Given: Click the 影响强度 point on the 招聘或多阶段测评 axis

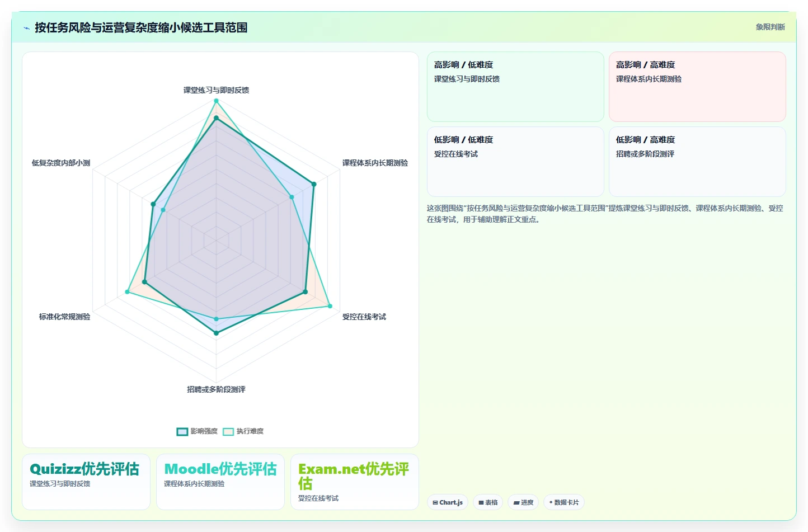Looking at the screenshot, I should click(216, 333).
